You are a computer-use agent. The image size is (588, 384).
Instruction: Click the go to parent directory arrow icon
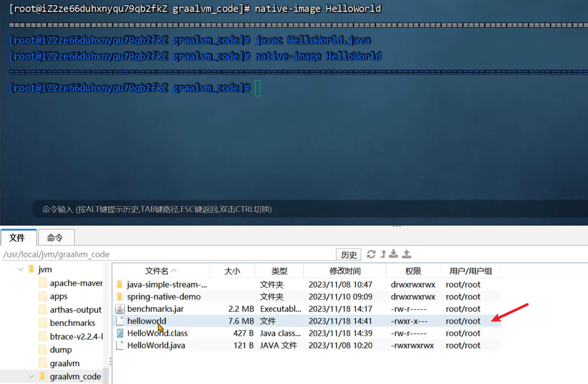(x=383, y=254)
